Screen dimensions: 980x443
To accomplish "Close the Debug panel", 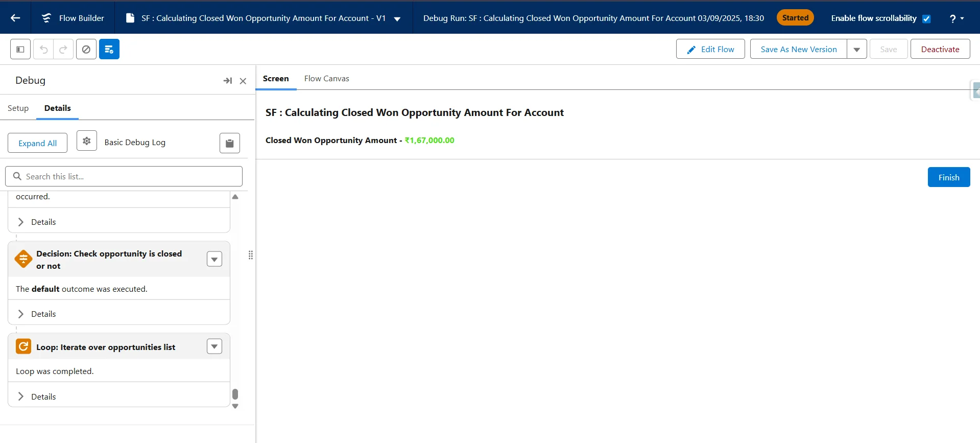I will point(243,81).
